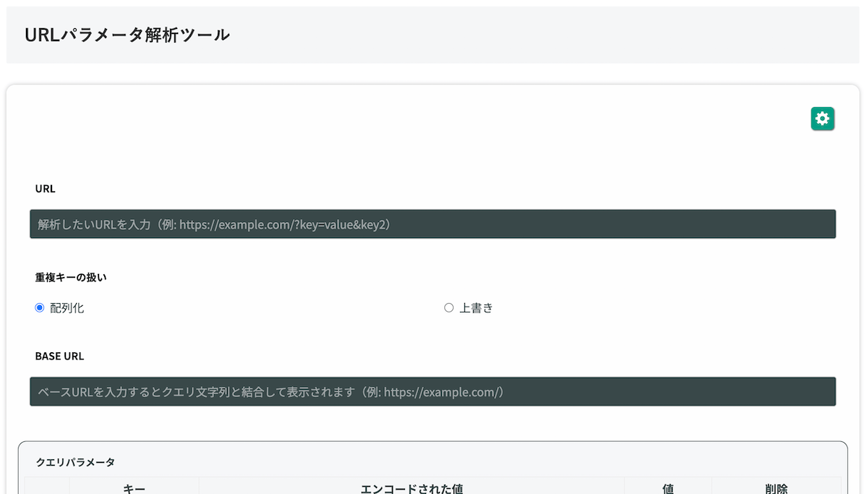The width and height of the screenshot is (868, 494).
Task: Click the query parameter table header row
Action: [434, 488]
